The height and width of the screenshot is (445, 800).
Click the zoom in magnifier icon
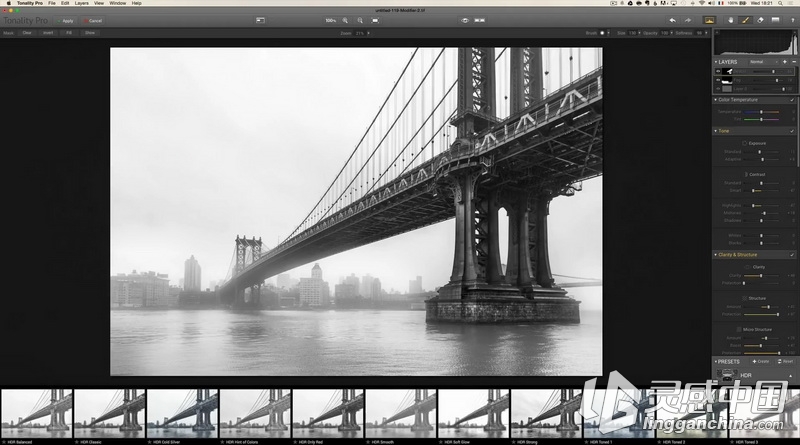pyautogui.click(x=345, y=20)
